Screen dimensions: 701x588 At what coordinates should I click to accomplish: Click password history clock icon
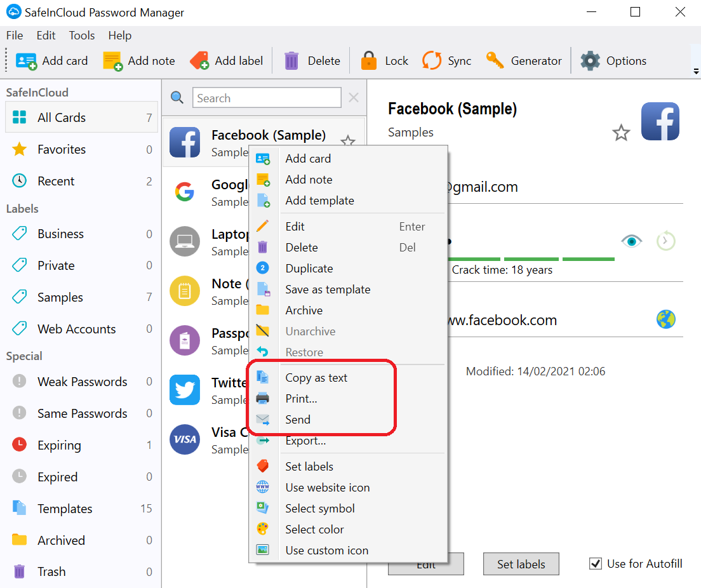(665, 241)
